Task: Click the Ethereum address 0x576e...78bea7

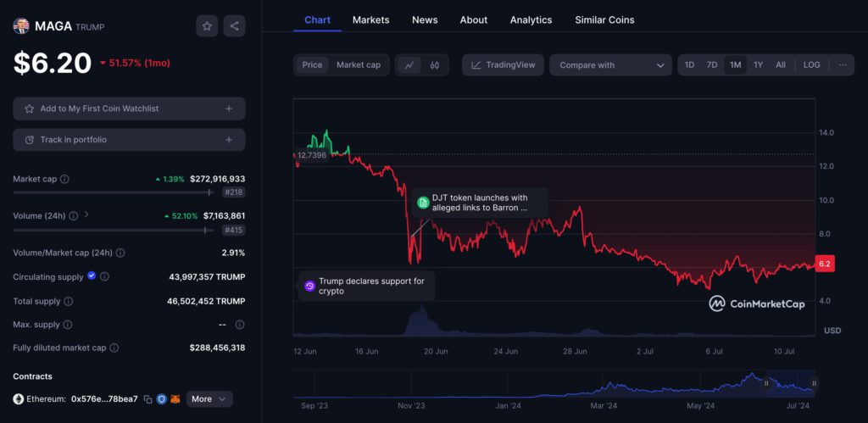Action: pos(104,399)
